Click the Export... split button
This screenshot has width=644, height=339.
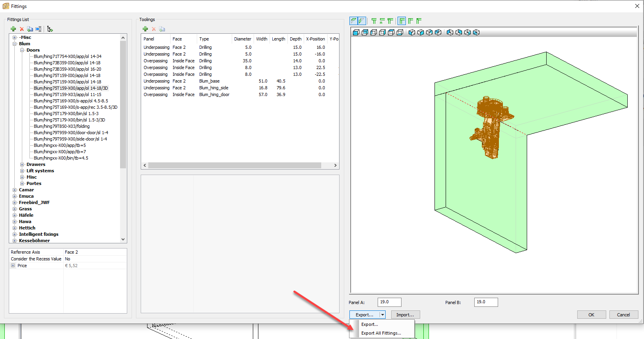point(365,315)
